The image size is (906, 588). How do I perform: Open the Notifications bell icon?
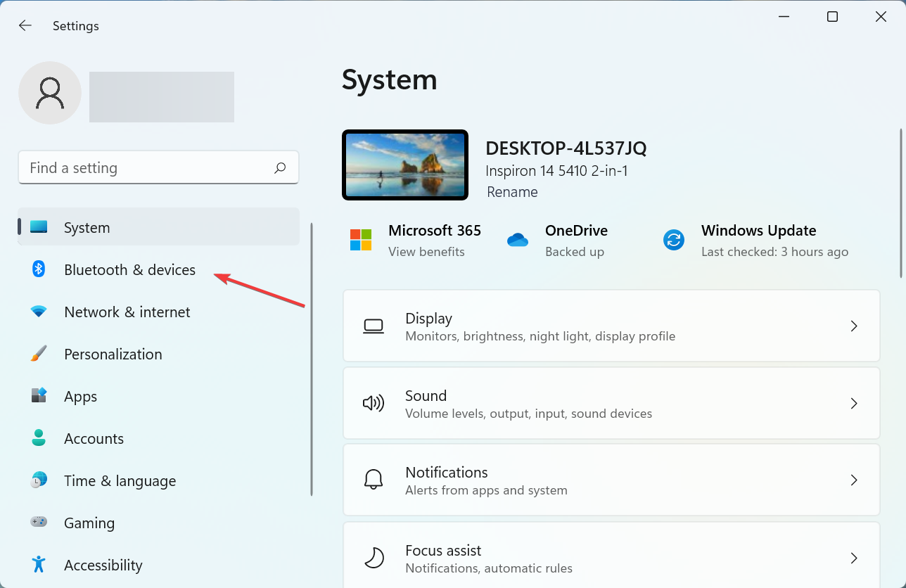[x=374, y=480]
